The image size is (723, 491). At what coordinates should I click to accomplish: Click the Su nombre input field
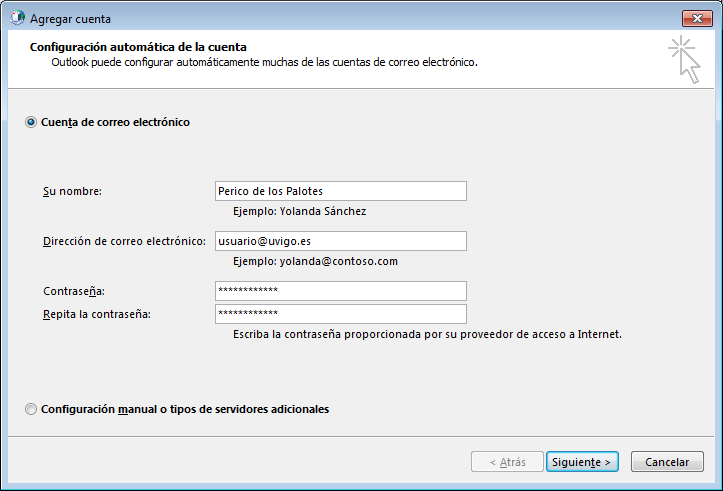340,191
